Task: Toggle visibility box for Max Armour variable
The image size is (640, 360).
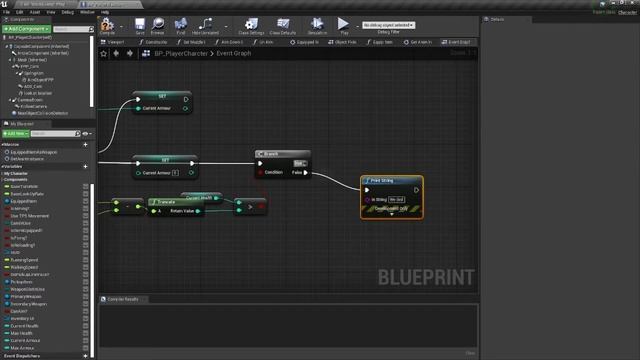Action: pos(86,348)
